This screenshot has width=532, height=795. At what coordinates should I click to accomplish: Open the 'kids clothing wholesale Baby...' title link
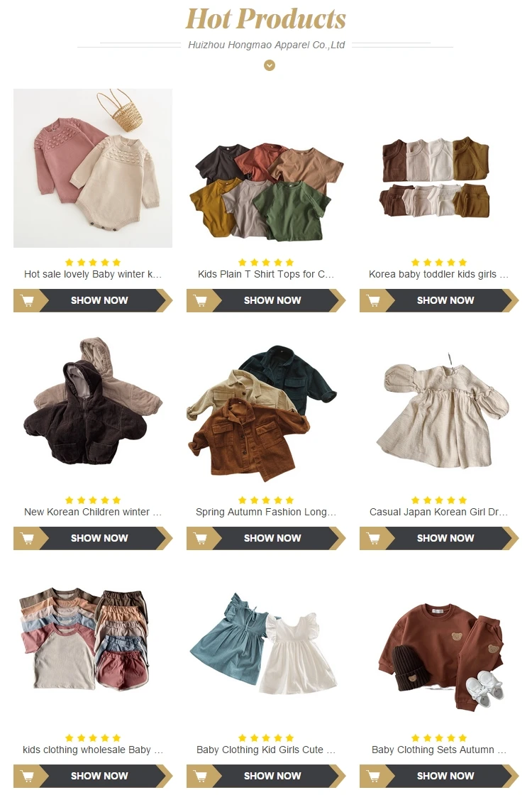pyautogui.click(x=93, y=750)
